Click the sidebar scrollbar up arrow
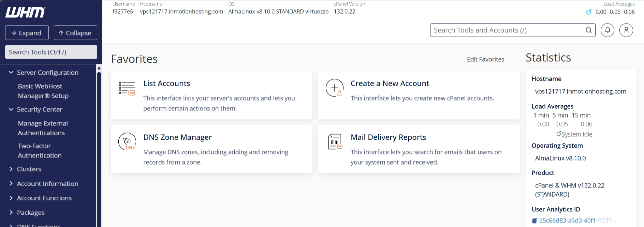 [x=99, y=68]
